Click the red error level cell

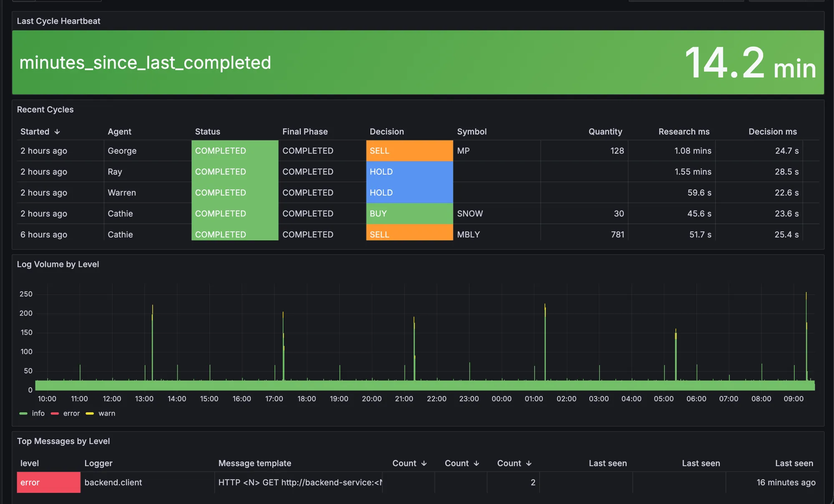coord(48,483)
